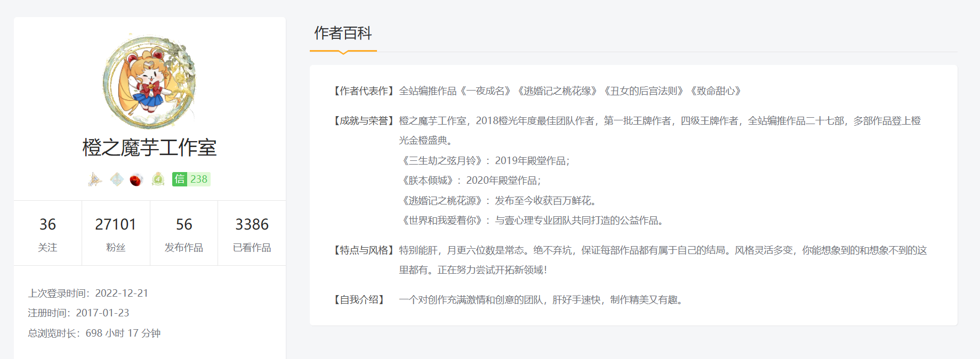Open the work 《致命甜心》
This screenshot has width=980, height=359.
716,91
